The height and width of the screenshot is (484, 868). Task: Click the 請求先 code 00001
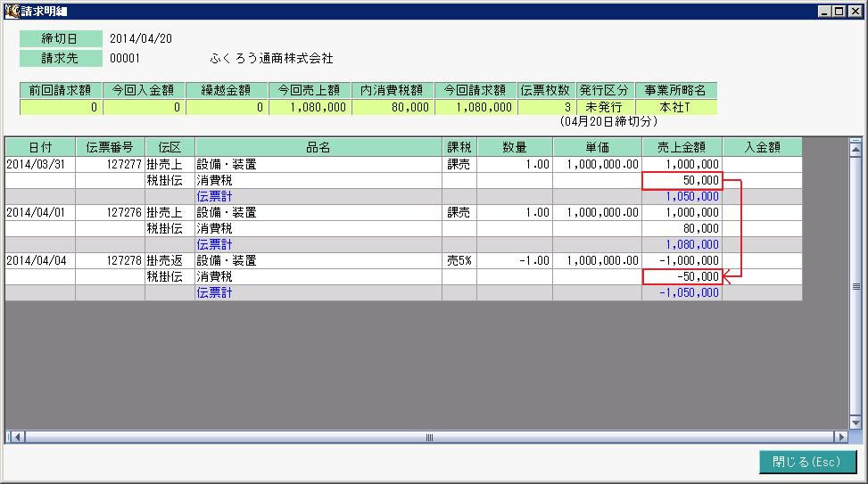[x=125, y=58]
